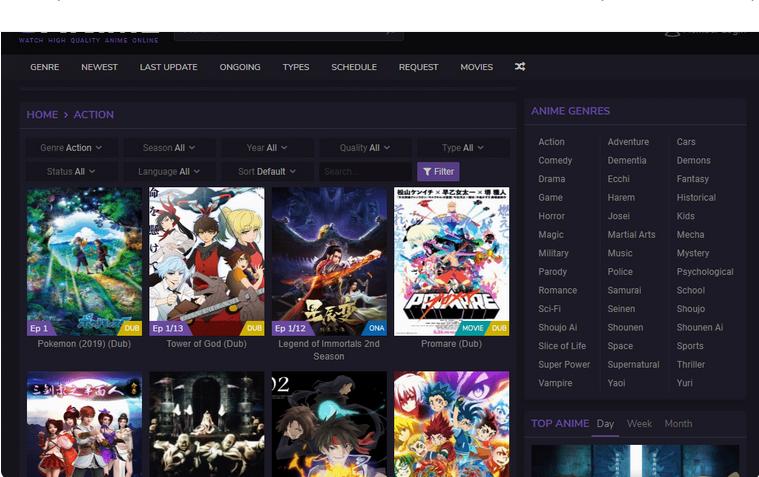Click HOME in the breadcrumb
The width and height of the screenshot is (759, 477).
(x=42, y=115)
